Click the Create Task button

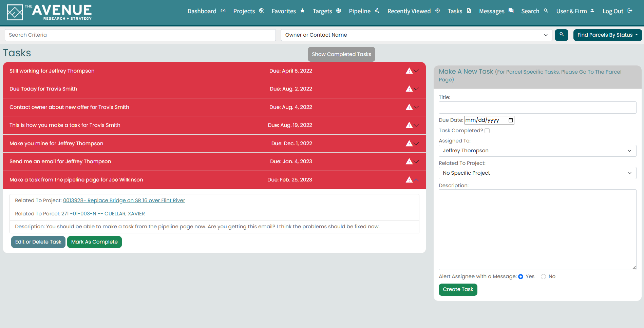click(x=458, y=289)
